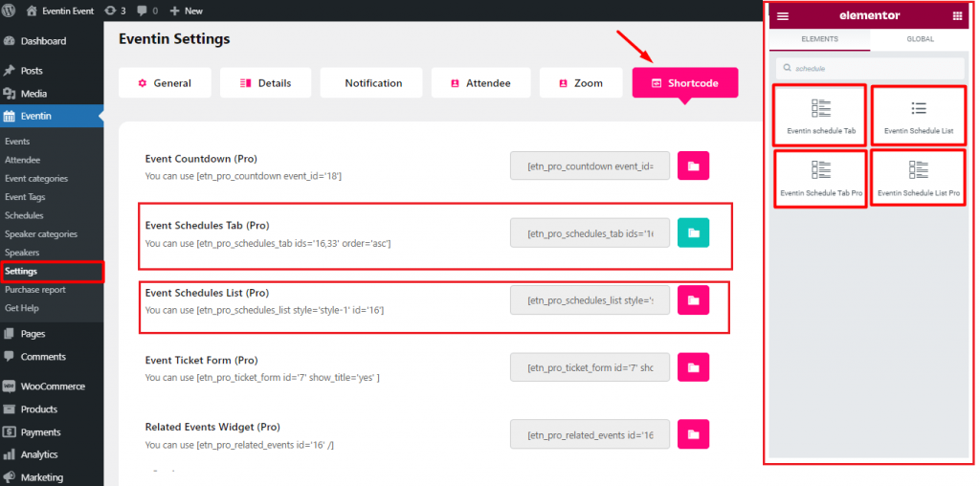
Task: Open WooCommerce in the sidebar
Action: coord(52,387)
